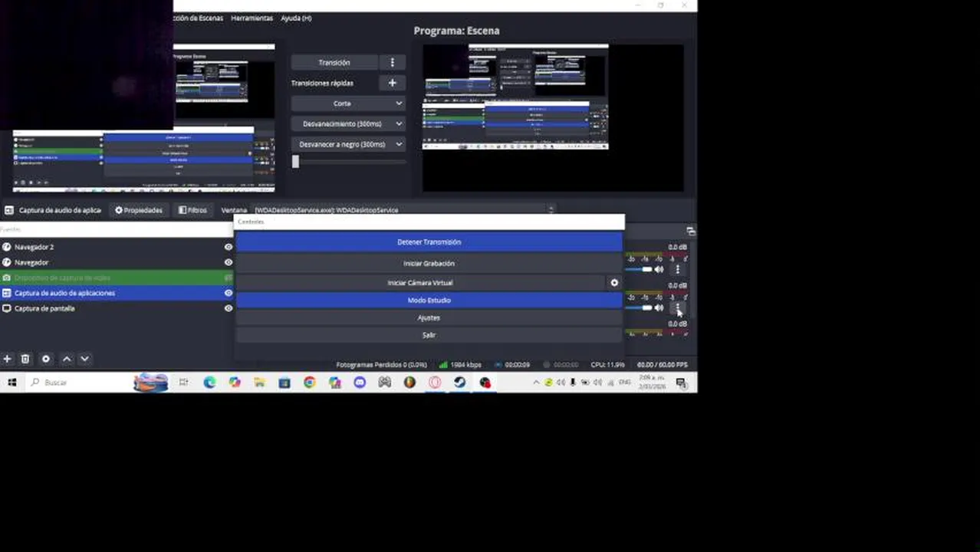
Task: Click Detener Transmisión
Action: 429,242
